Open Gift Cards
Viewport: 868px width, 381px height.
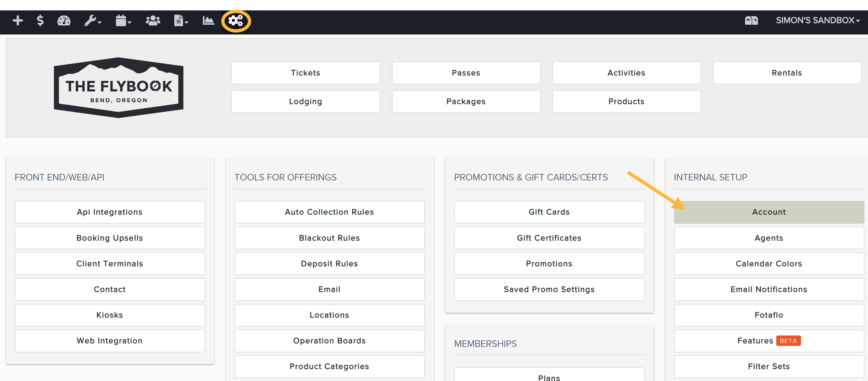click(549, 212)
